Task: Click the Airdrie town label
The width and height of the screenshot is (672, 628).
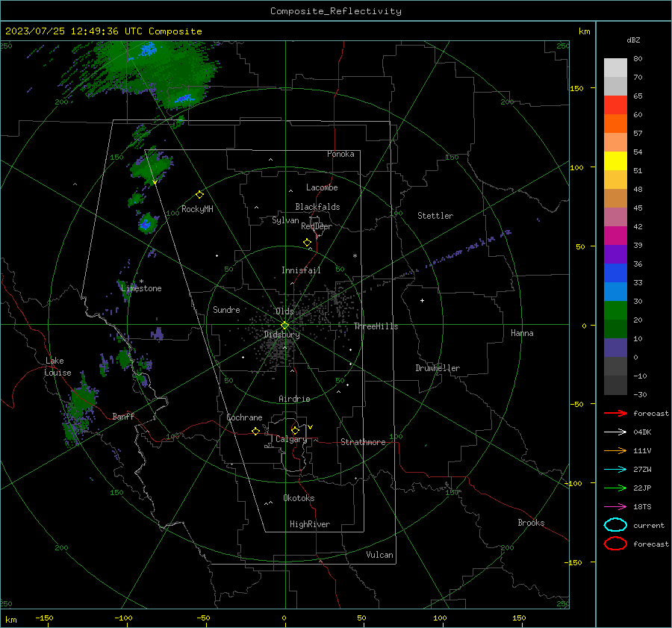Action: click(294, 399)
